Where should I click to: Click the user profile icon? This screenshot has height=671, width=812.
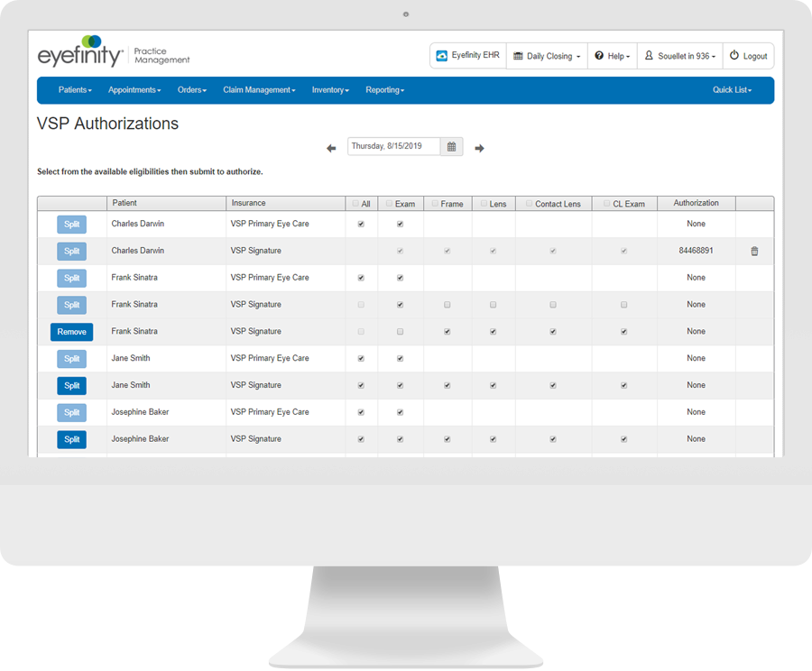click(x=649, y=55)
